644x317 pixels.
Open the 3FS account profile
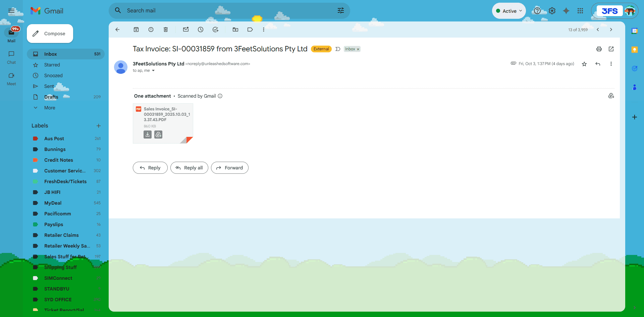pos(615,11)
